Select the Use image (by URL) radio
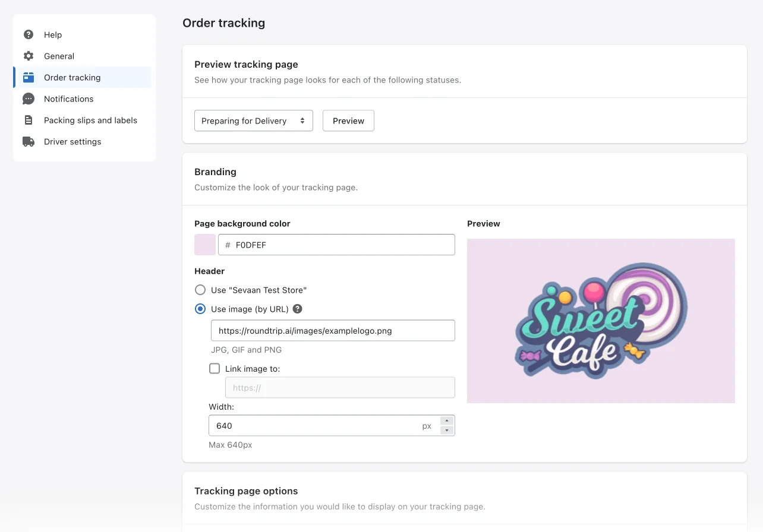The width and height of the screenshot is (763, 532). (x=201, y=309)
